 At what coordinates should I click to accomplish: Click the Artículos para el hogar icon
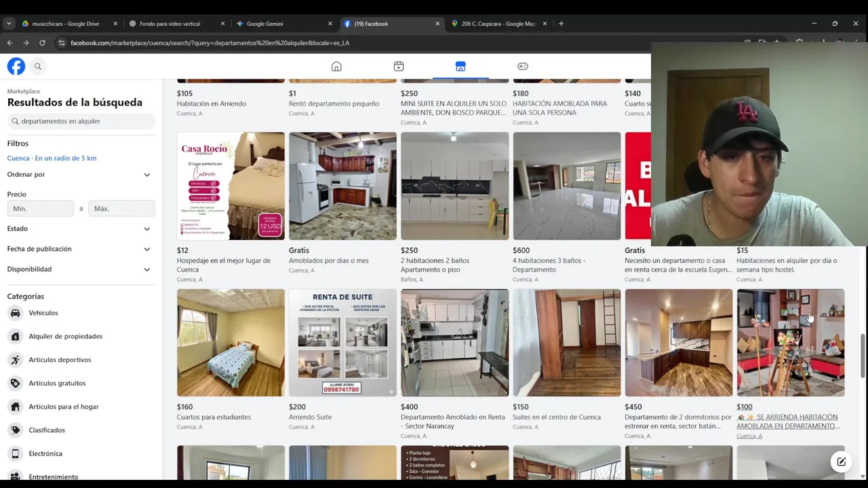pos(15,407)
